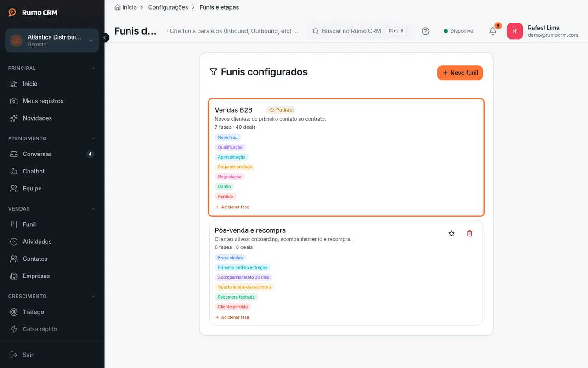Go to Configurações in the breadcrumb

click(x=168, y=7)
